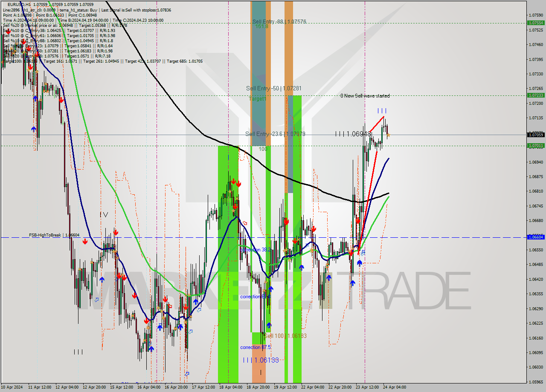546x392 pixels.
Task: Click the 1.07554 highlighted price tag
Action: coord(536,23)
